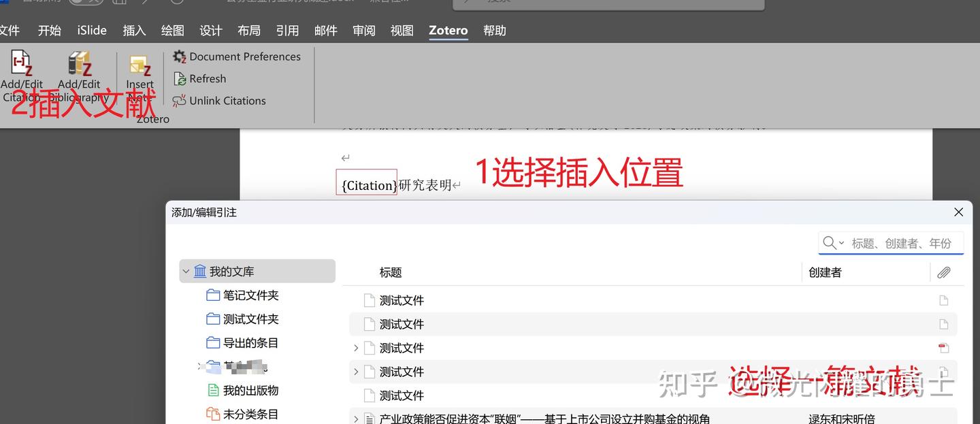Open the 设计 ribbon tab
Viewport: 980px width, 424px height.
click(x=211, y=30)
